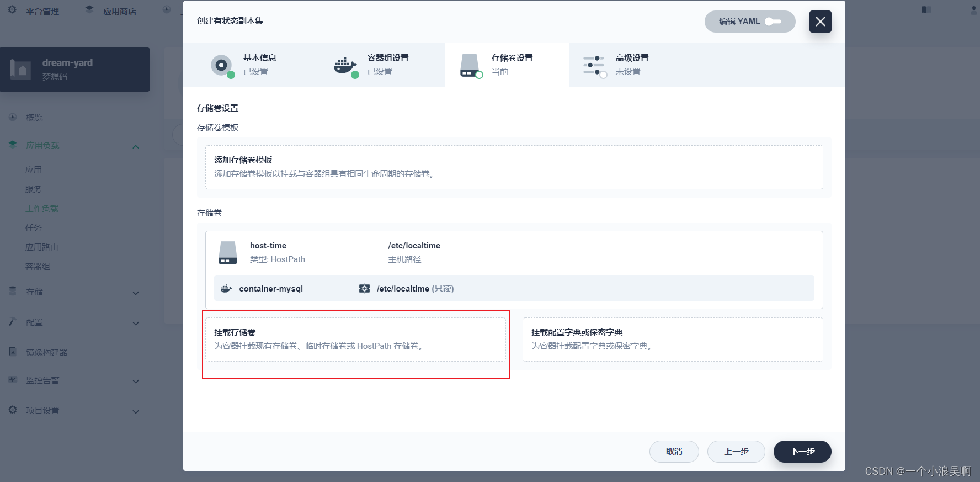Screen dimensions: 980x482
Task: Click the 取消 button
Action: click(x=674, y=452)
